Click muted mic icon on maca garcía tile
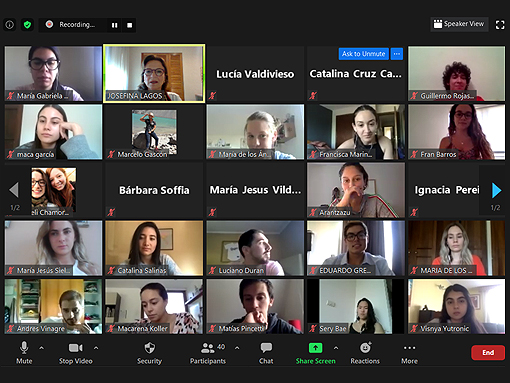Viewport: 510px width, 383px height. [11, 154]
